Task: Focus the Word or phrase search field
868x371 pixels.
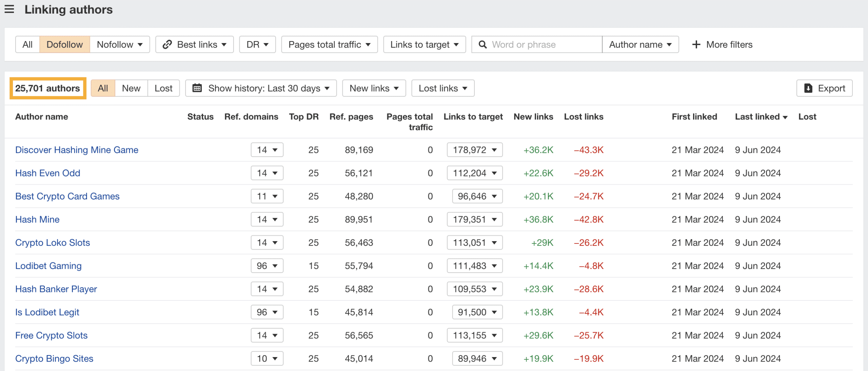Action: [x=537, y=44]
